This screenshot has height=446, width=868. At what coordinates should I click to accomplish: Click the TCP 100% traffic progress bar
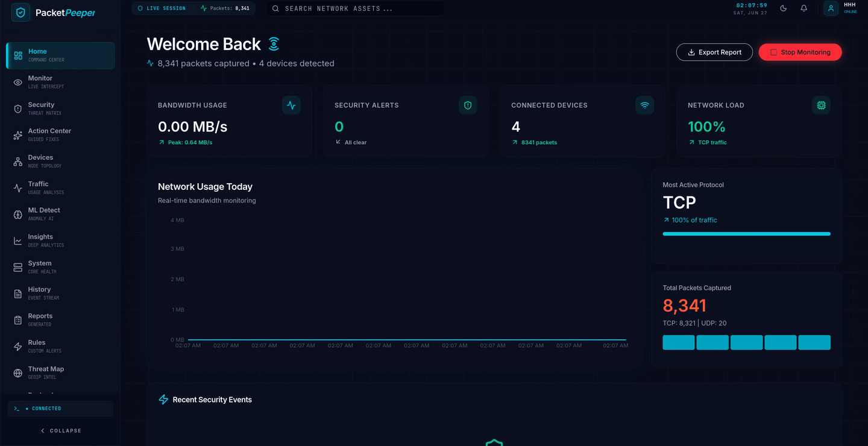746,234
